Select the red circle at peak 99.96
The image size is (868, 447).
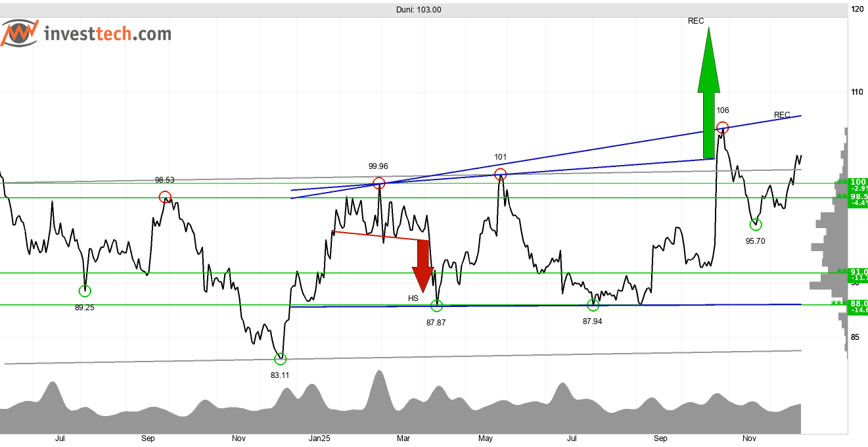click(378, 183)
